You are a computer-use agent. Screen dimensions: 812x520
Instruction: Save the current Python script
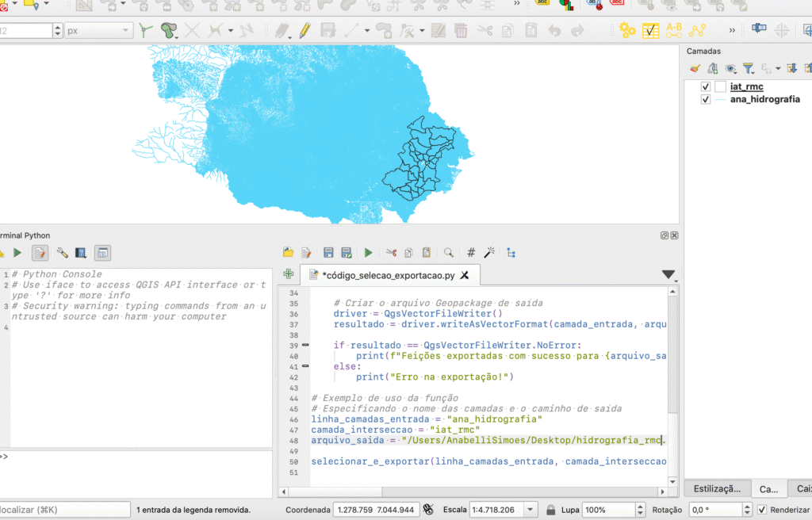click(x=328, y=253)
